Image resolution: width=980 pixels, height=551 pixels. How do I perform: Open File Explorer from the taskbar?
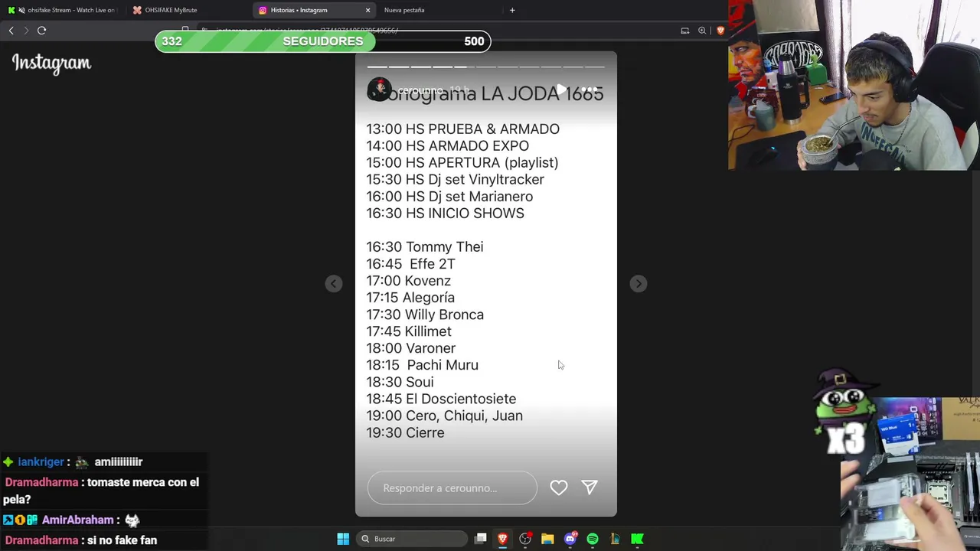(x=547, y=539)
